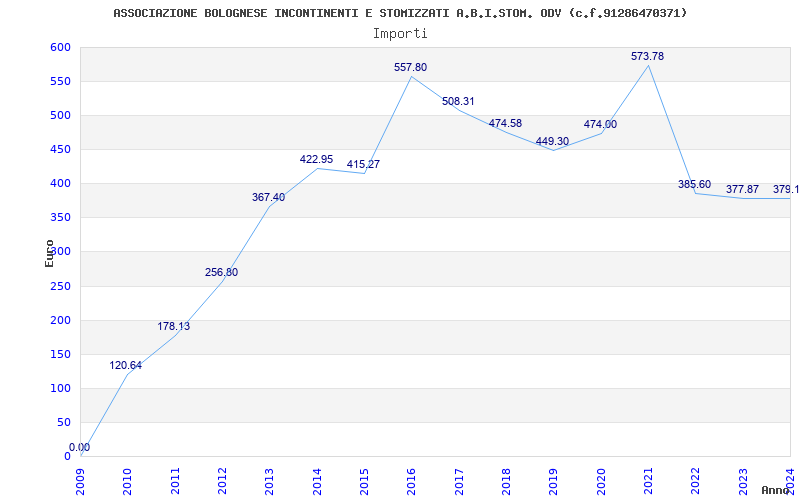Click the 500 y-axis tick label
This screenshot has height=500, width=800.
(x=60, y=116)
